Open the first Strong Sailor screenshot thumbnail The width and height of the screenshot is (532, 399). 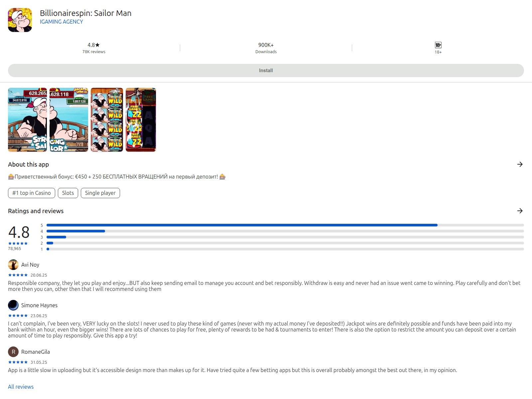[x=28, y=120]
